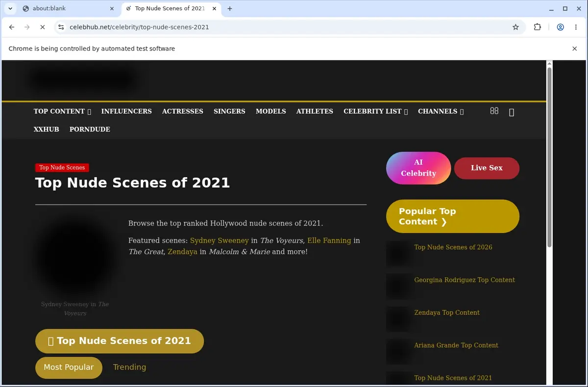Click the grid view icon in navbar
The width and height of the screenshot is (588, 387).
click(x=494, y=111)
